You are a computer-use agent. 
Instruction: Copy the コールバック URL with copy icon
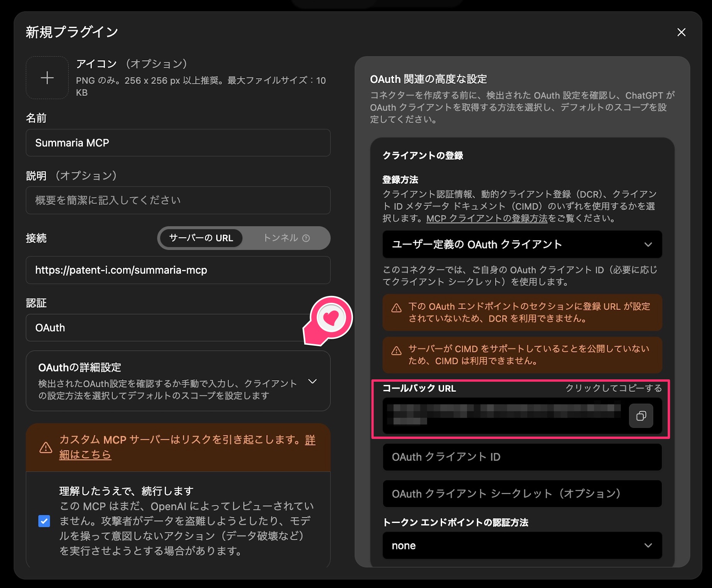[641, 416]
